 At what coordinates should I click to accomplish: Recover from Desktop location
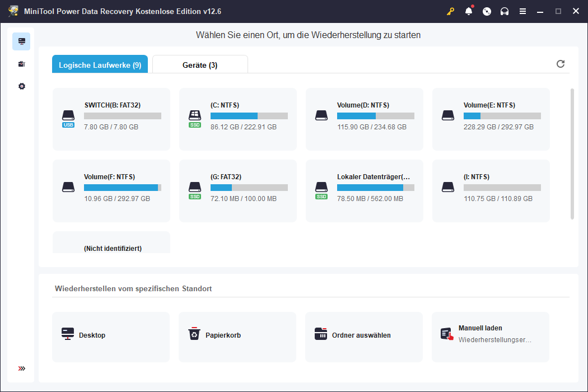click(x=111, y=335)
